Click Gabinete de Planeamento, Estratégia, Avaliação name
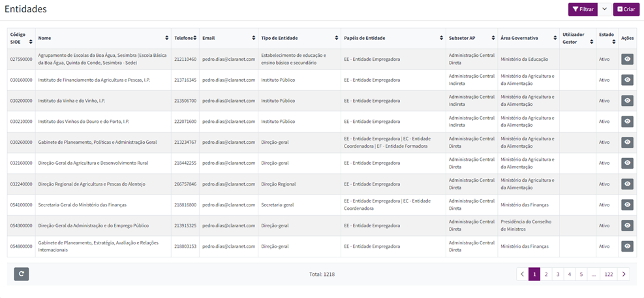The image size is (644, 298). pos(98,246)
